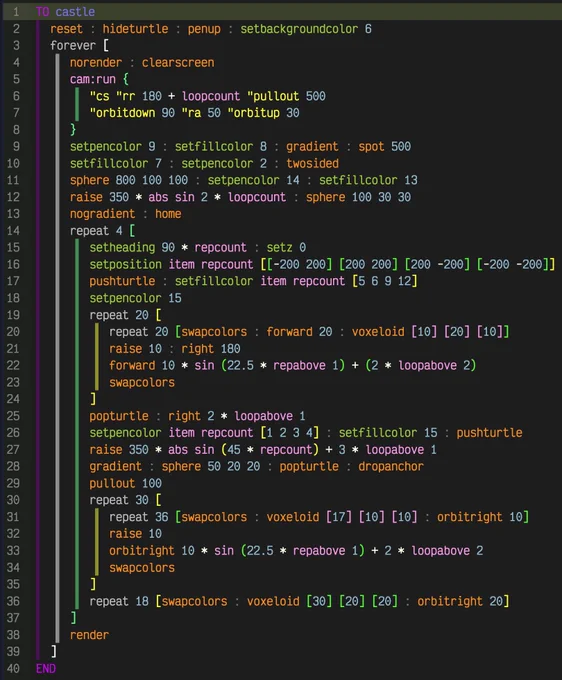Click the "forever" keyword
This screenshot has height=680, width=562.
pos(73,46)
